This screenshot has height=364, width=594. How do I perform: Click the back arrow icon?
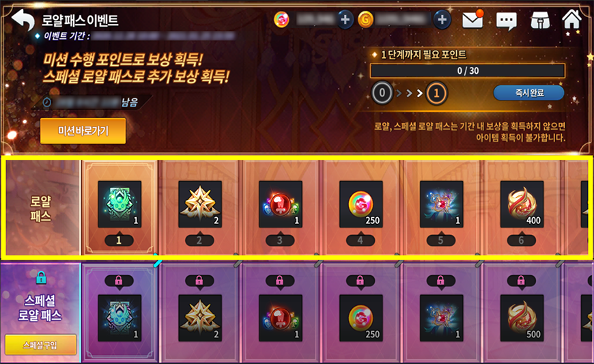click(x=23, y=19)
